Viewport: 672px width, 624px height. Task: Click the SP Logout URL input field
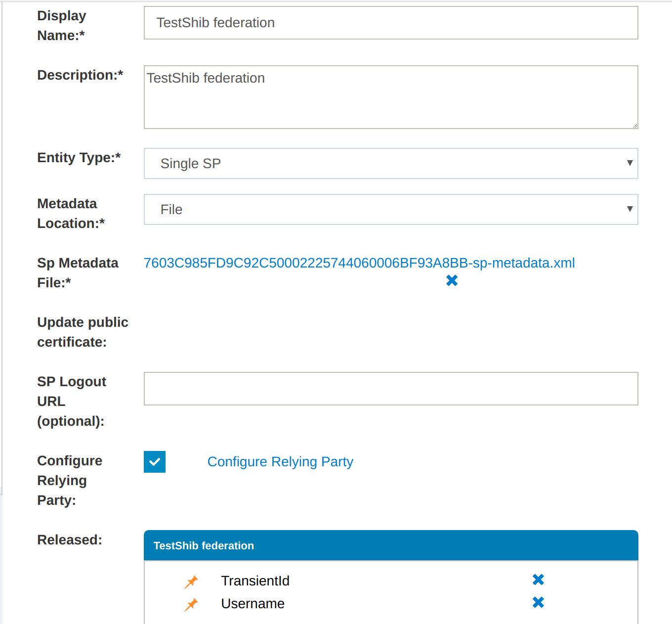390,389
